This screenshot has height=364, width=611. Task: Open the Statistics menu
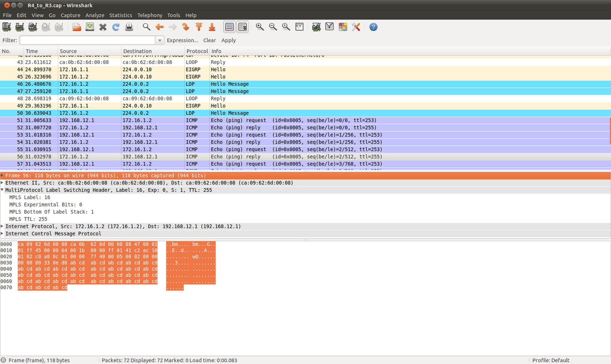point(121,15)
